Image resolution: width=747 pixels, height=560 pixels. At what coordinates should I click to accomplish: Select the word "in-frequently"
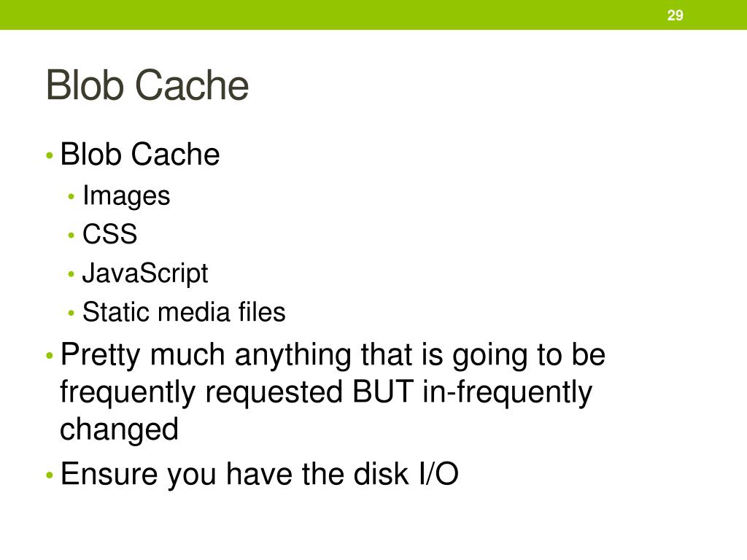click(508, 392)
